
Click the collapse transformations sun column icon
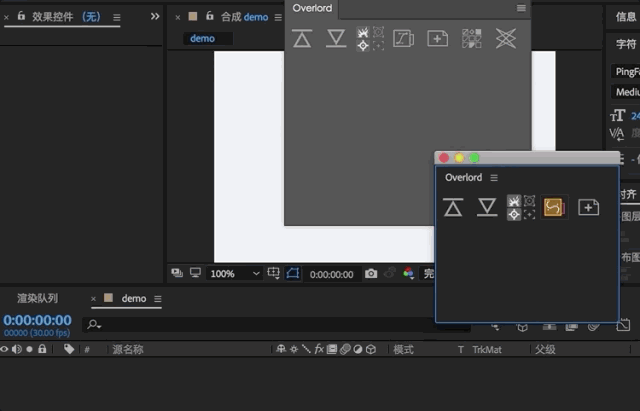coord(293,349)
